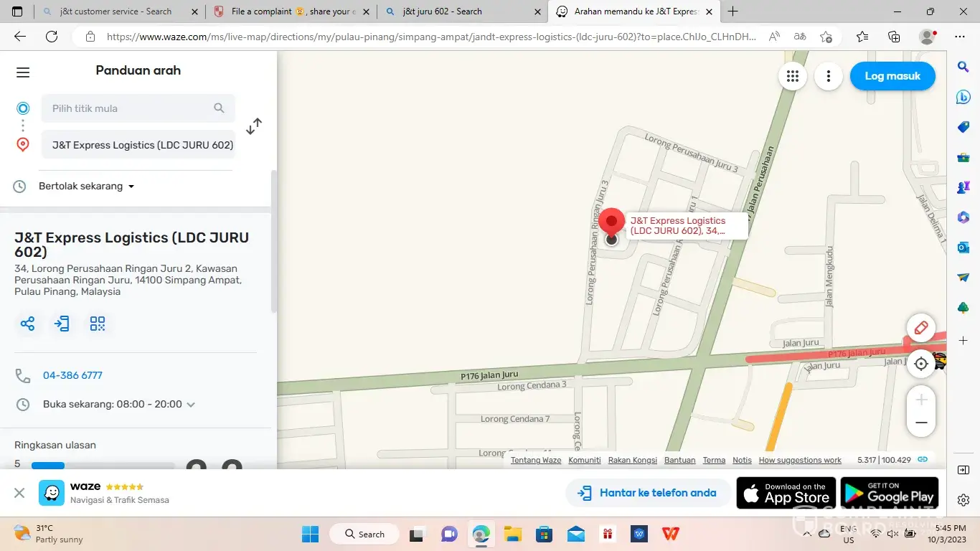The width and height of the screenshot is (980, 551).
Task: Click the Log masuk button
Action: (x=892, y=76)
